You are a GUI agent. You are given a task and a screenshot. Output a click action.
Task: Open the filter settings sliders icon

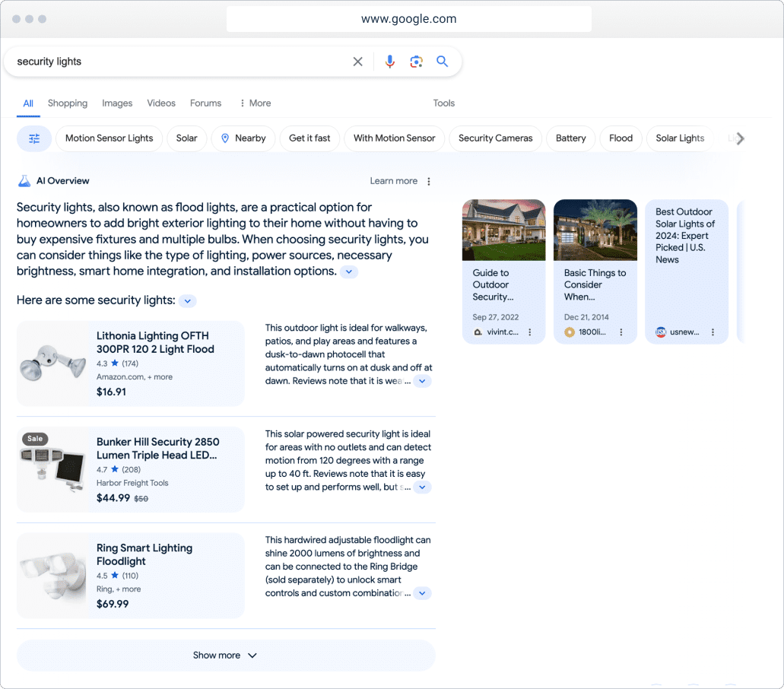coord(34,138)
